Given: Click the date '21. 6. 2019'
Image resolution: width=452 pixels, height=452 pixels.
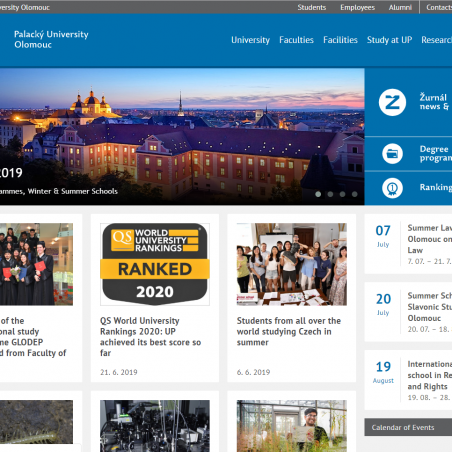Looking at the screenshot, I should pos(119,372).
